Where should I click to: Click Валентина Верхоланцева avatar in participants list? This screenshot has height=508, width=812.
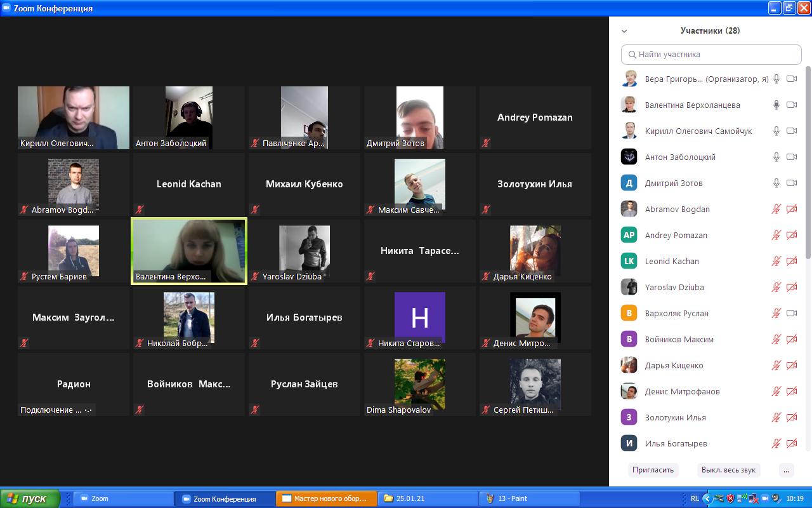tap(629, 105)
